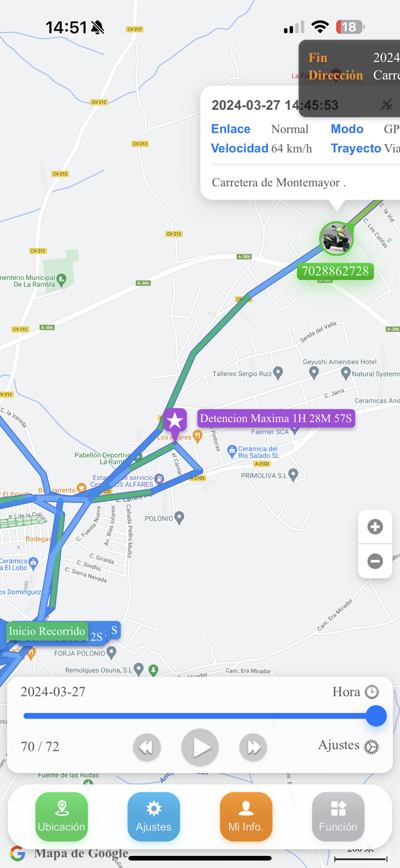The image size is (400, 868).
Task: Click the playback progress slider handle
Action: pos(376,716)
